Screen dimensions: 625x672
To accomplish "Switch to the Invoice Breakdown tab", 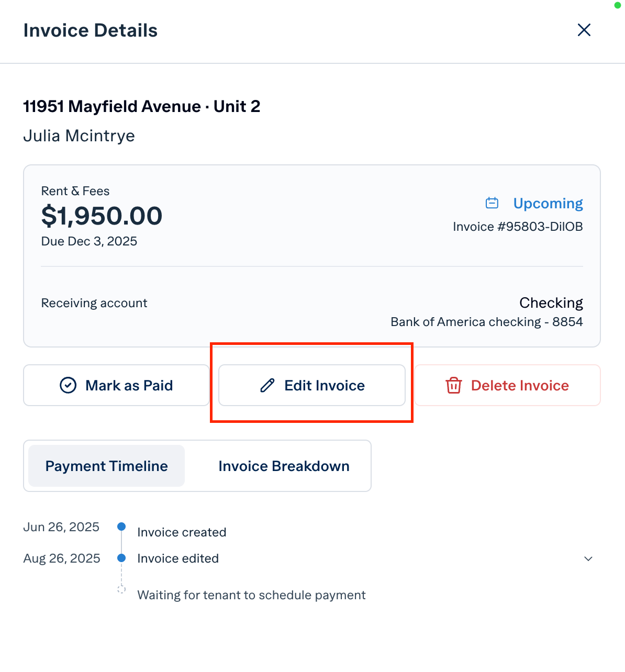I will [284, 466].
